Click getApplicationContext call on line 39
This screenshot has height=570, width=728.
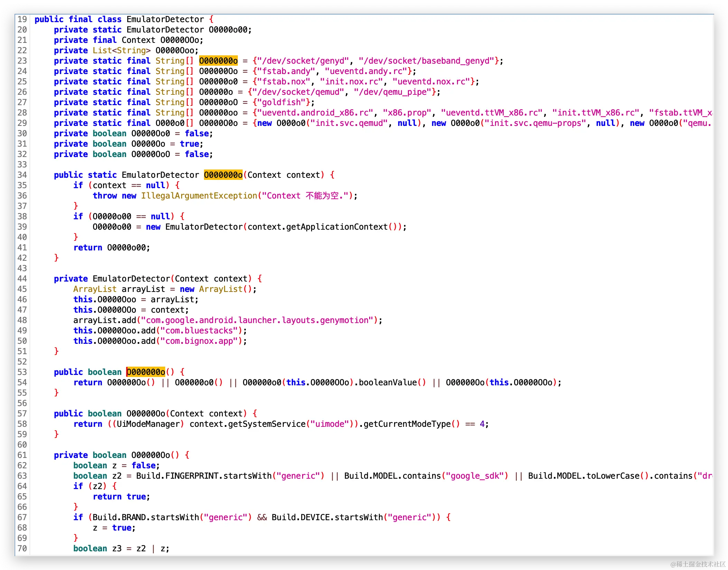pos(337,227)
